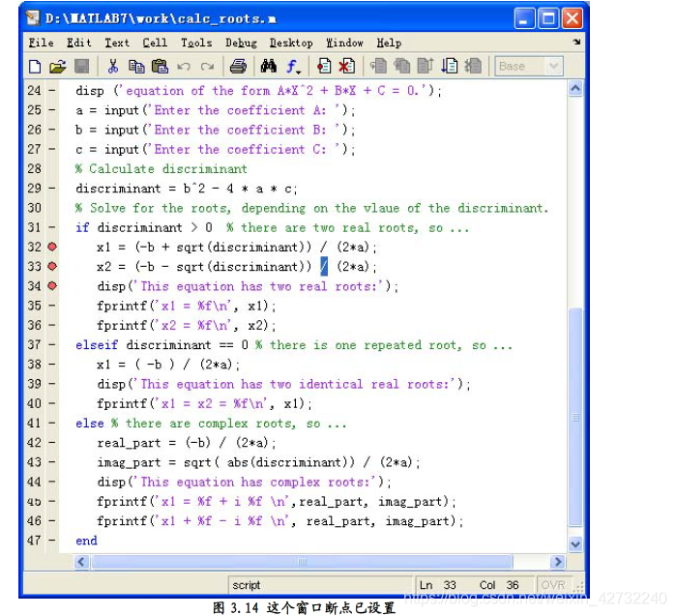Click the horizontal scrollbar right arrow

point(558,562)
